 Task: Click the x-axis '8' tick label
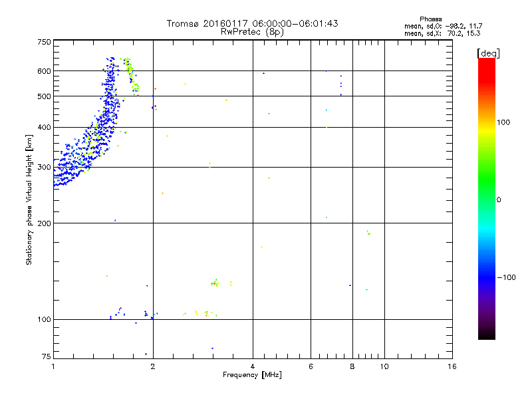352,366
